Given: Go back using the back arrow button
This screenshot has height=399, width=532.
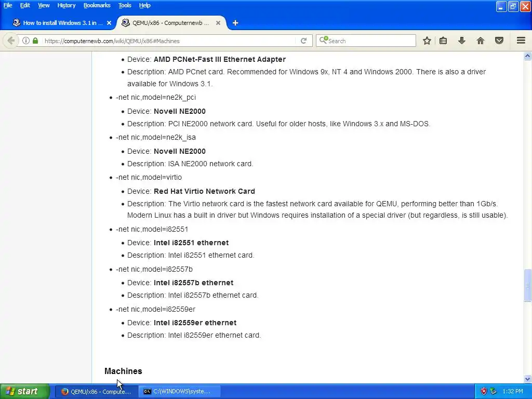Looking at the screenshot, I should 11,41.
